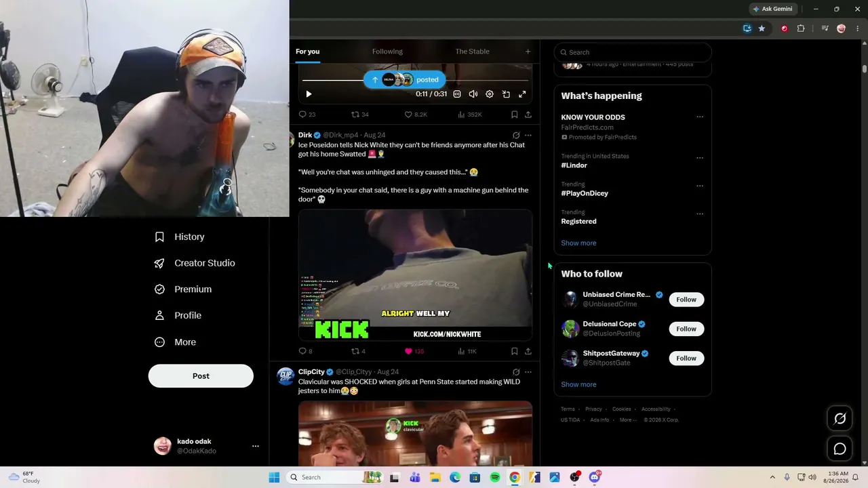868x488 pixels.
Task: Open the Chrome three-dot menu
Action: click(857, 28)
